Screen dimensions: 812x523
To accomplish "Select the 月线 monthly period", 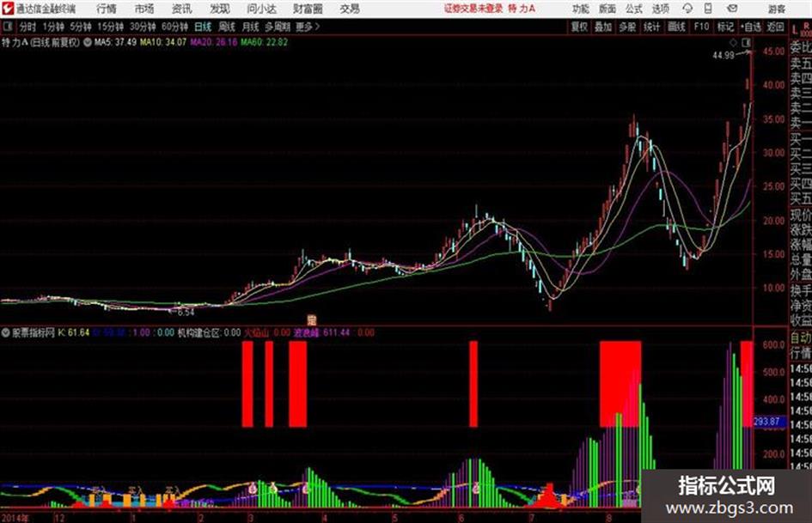I will tap(251, 27).
